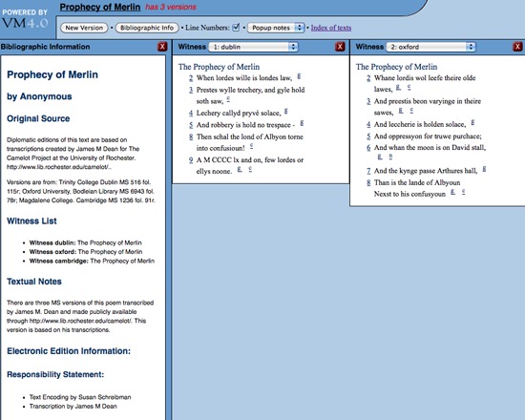The height and width of the screenshot is (420, 525).
Task: Close the dublin witness panel
Action: tap(340, 47)
